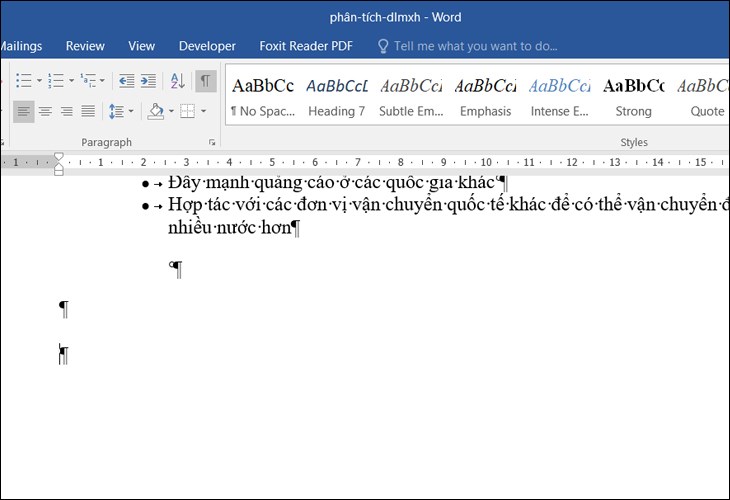Apply the Intense Emphasis style

point(560,97)
